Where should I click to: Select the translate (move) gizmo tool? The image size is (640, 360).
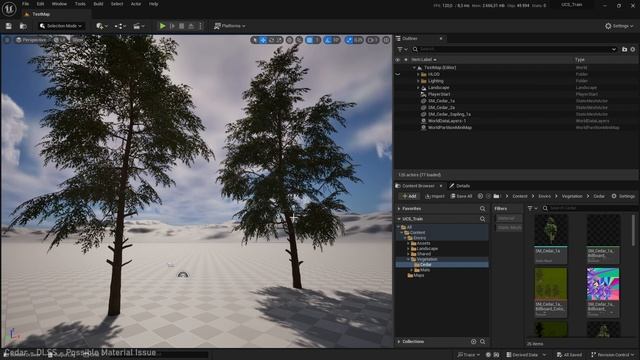tap(263, 40)
